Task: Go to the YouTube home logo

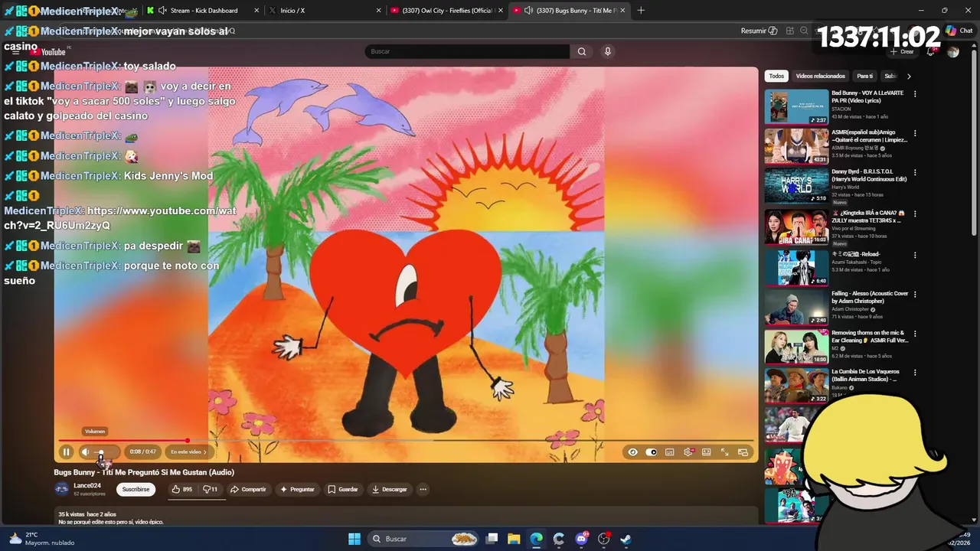Action: (50, 52)
